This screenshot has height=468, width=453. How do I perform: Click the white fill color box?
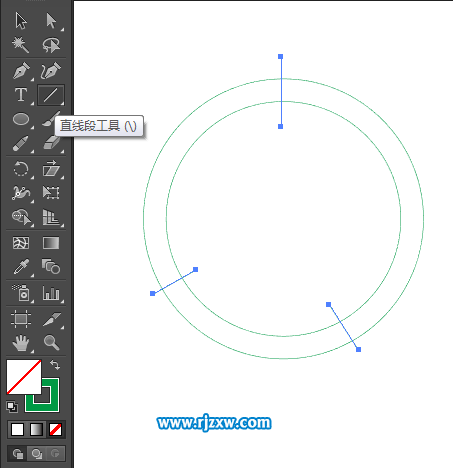24,377
